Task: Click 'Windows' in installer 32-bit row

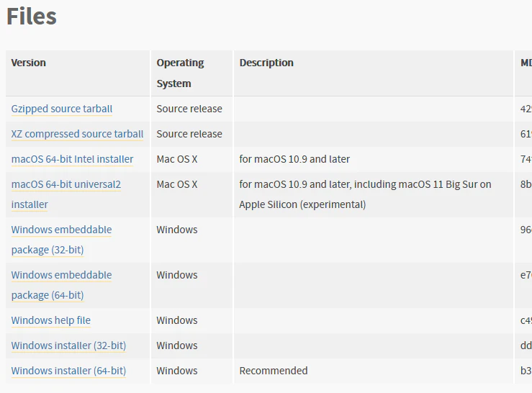Action: click(x=177, y=345)
